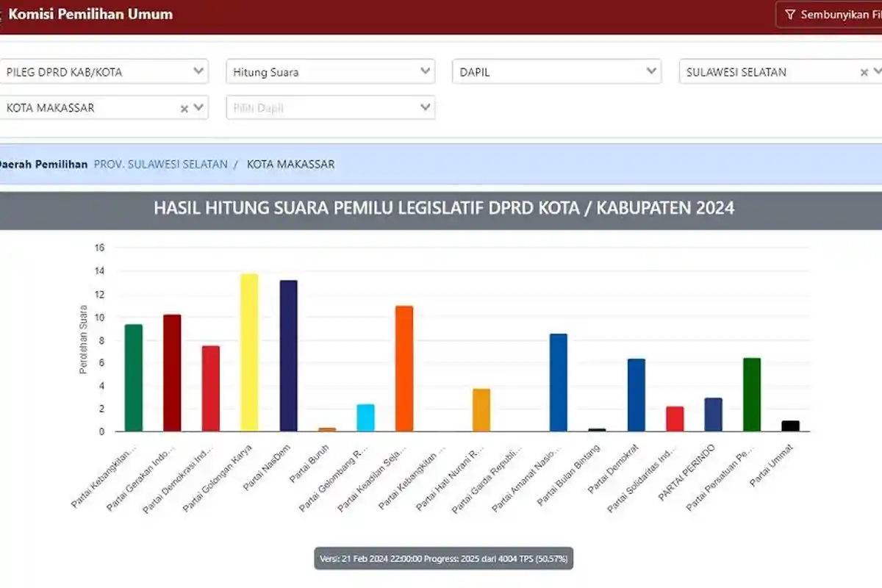Open the PROV. SULAWESI SELATAN breadcrumb link
The width and height of the screenshot is (882, 588).
point(159,164)
